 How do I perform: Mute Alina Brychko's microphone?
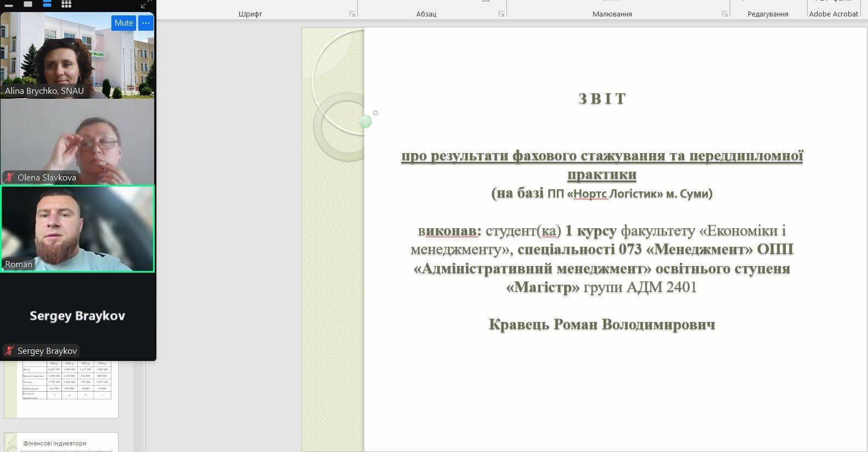(123, 23)
